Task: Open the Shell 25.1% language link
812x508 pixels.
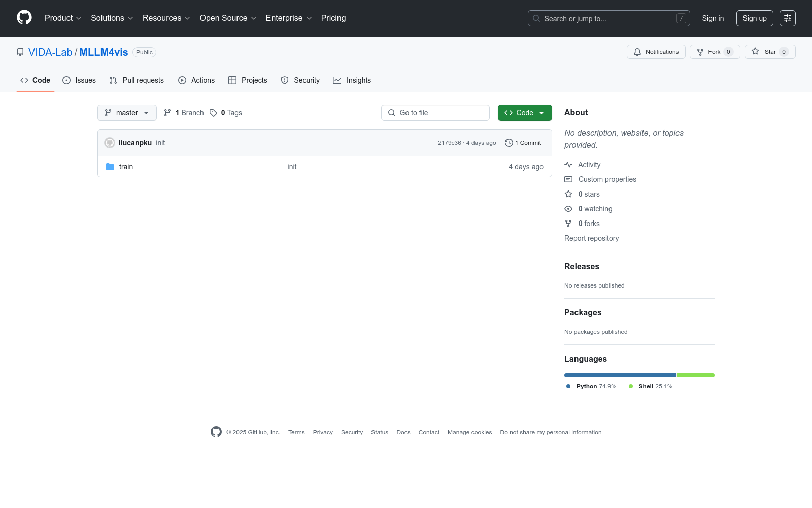Action: [x=651, y=386]
